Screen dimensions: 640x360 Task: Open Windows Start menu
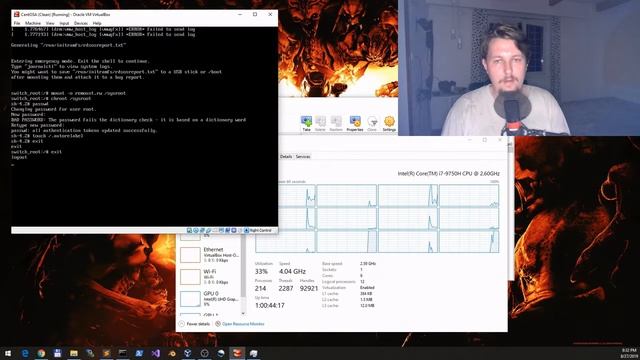8,353
